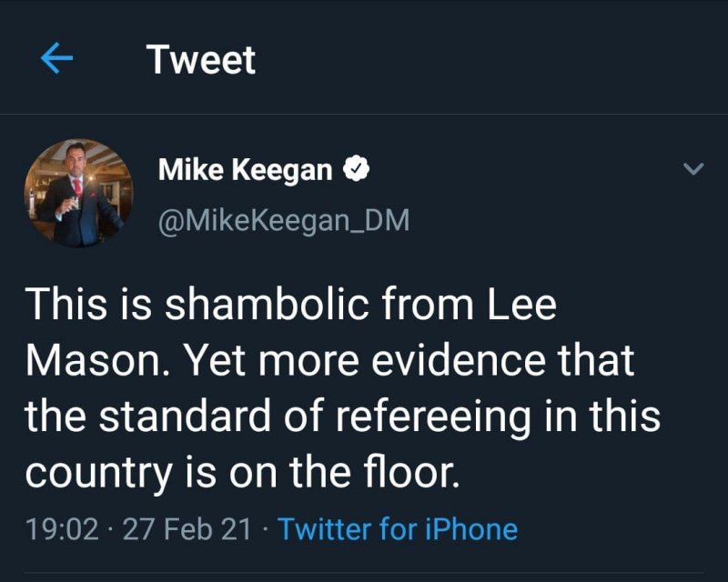Click the Twitter for iPhone source link
728x582 pixels.
[x=397, y=528]
